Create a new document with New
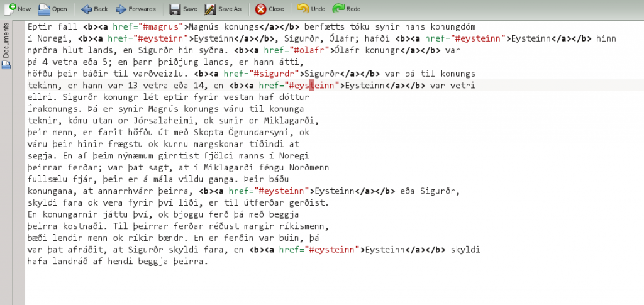This screenshot has height=305, width=644. coord(17,9)
